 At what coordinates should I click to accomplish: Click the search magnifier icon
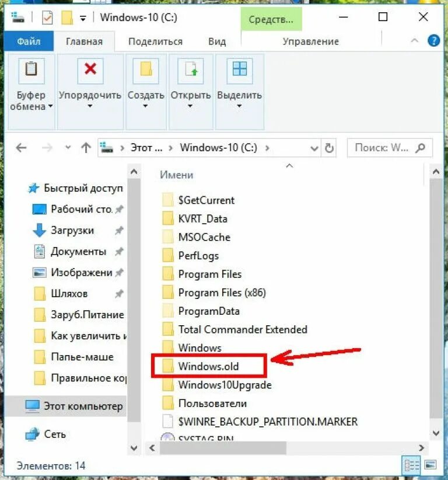coord(421,148)
